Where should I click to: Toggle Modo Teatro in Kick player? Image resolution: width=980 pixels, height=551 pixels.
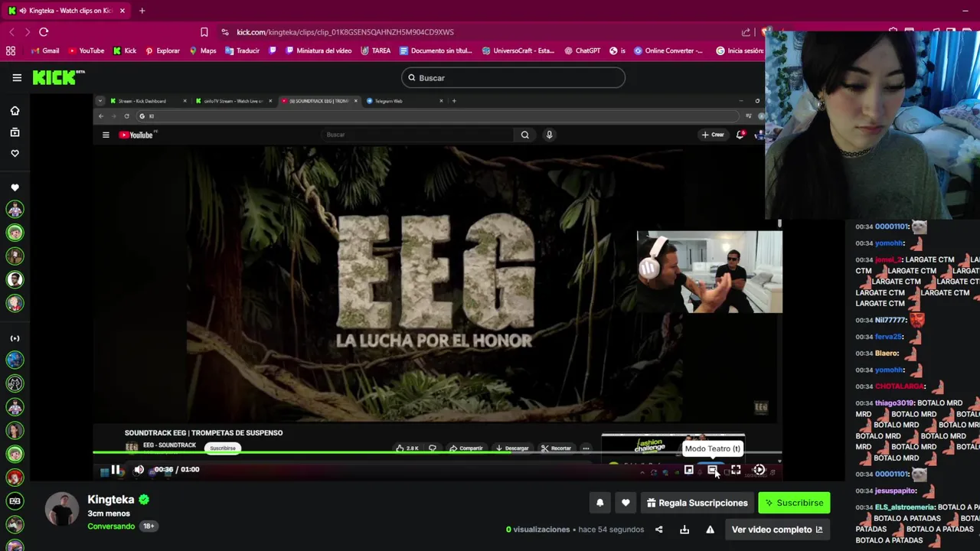pos(712,470)
